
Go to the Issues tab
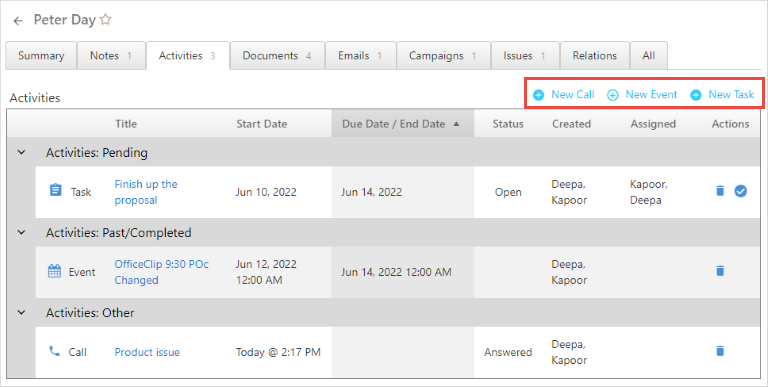click(x=525, y=56)
